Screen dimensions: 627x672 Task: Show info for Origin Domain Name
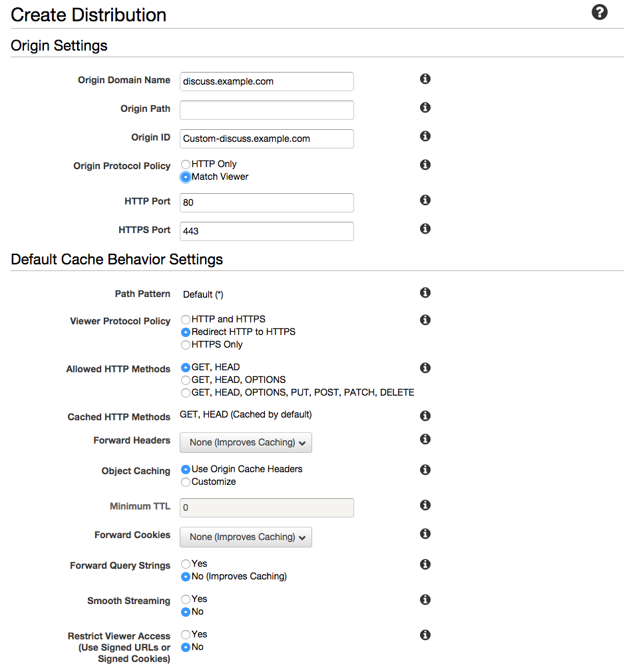tap(425, 79)
